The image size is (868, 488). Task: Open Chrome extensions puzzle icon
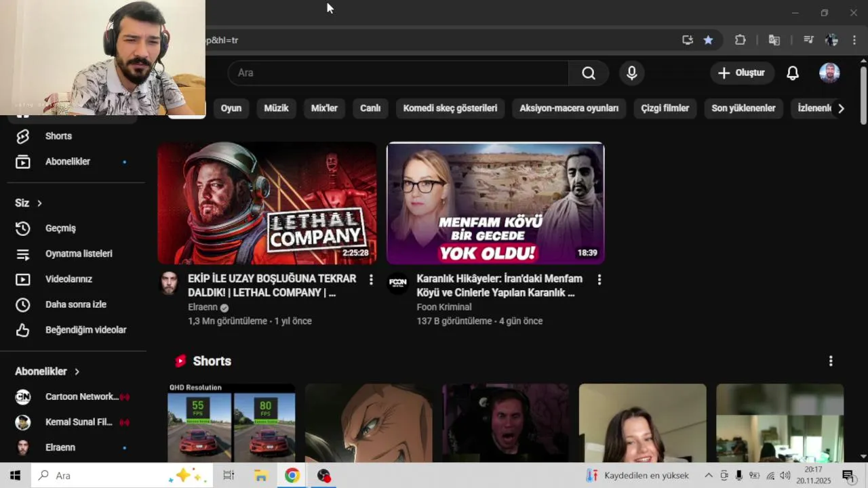tap(741, 40)
